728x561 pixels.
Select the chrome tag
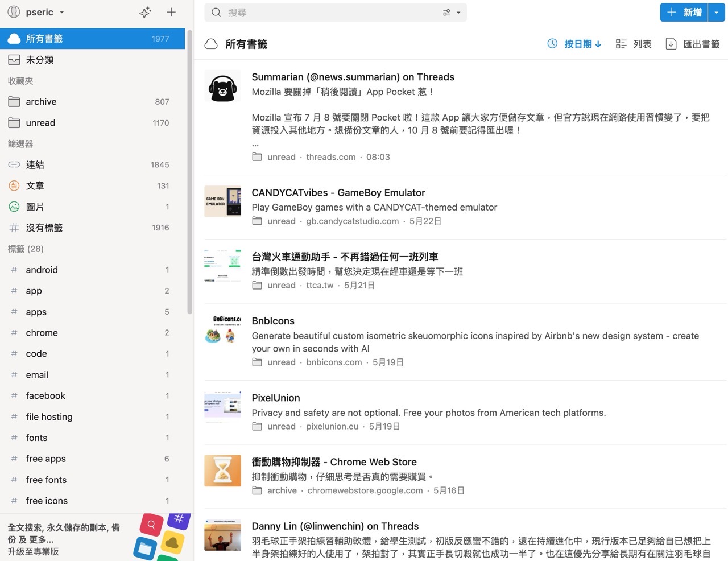[93, 333]
